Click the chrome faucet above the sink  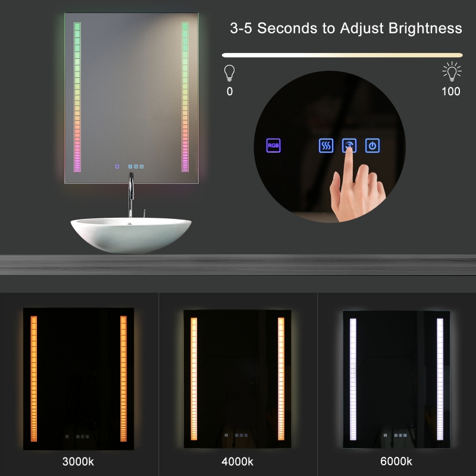(131, 195)
